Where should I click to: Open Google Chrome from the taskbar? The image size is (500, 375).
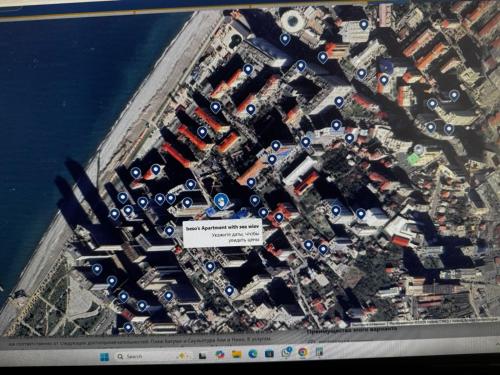pos(303,352)
